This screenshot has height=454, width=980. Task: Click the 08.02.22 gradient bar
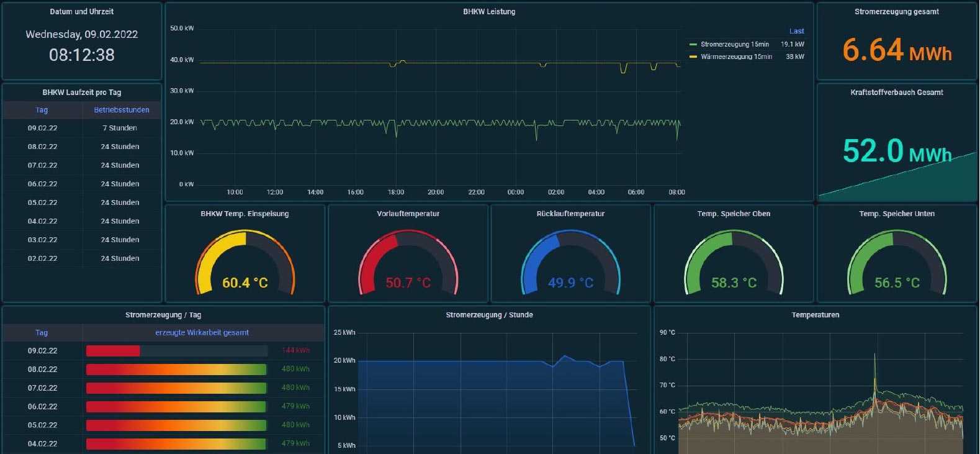pos(176,370)
